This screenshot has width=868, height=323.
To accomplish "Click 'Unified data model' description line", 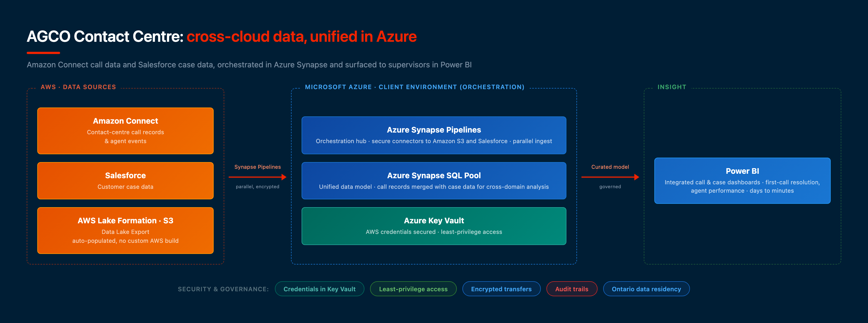I will point(434,187).
